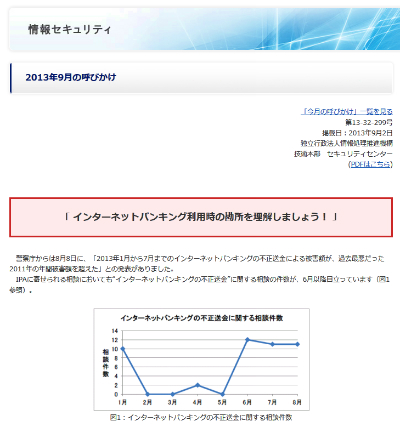Click the セキュリティセンター line
The width and height of the screenshot is (400, 427).
[343, 154]
